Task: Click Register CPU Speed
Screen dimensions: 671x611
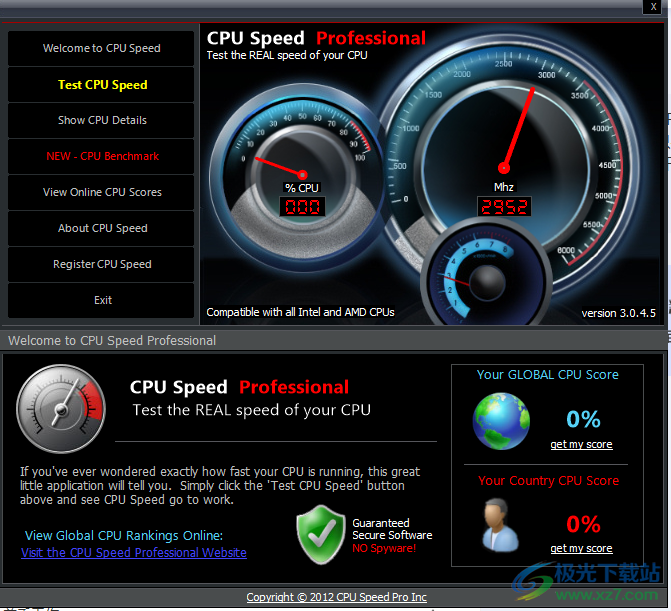Action: pos(101,264)
